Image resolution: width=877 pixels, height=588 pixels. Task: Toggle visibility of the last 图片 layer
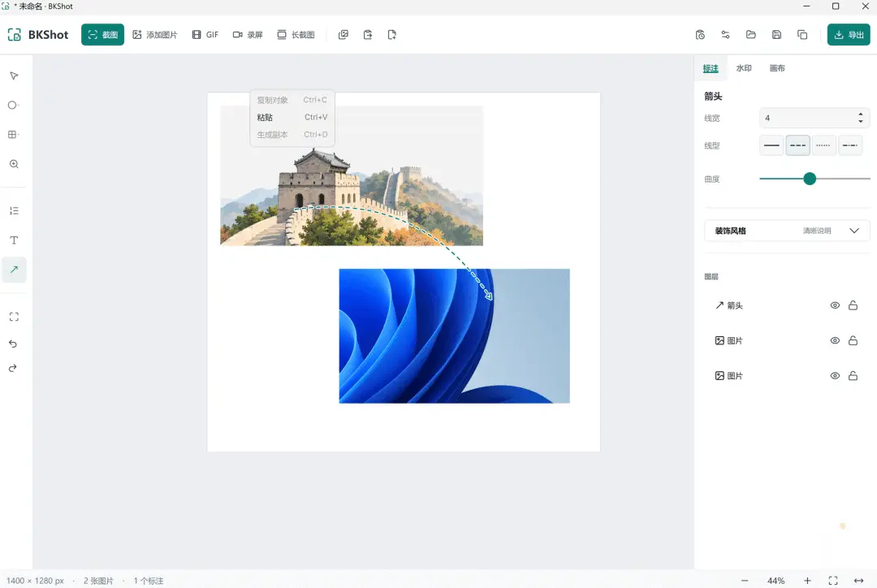[x=835, y=376]
